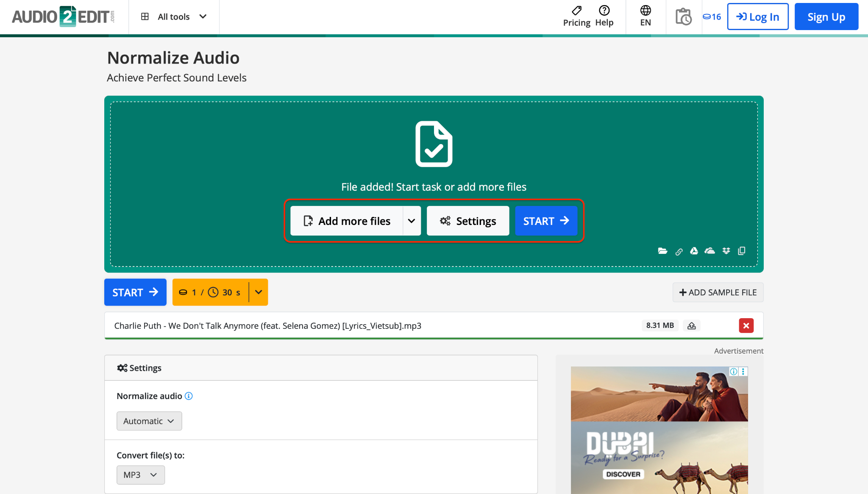868x494 pixels.
Task: Expand the Add more files dropdown arrow
Action: [412, 221]
